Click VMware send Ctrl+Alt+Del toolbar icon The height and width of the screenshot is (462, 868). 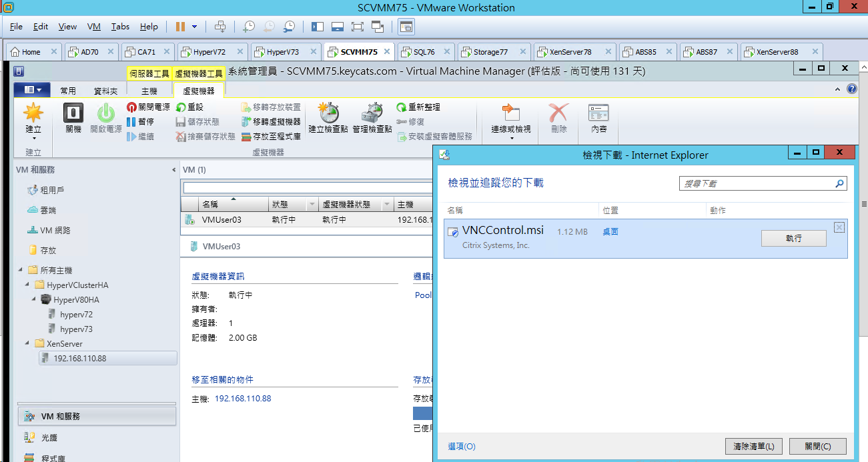coord(220,27)
